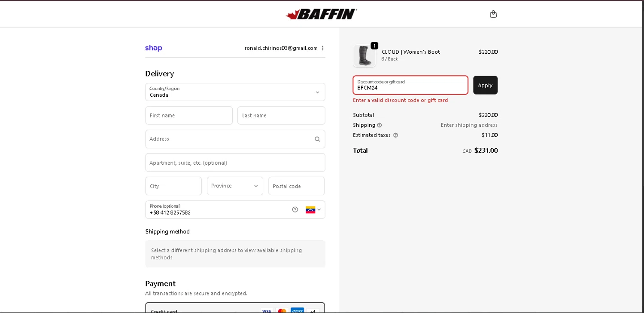Image resolution: width=644 pixels, height=313 pixels.
Task: Click the ronald.chirinos03@gmail.com account email
Action: pyautogui.click(x=281, y=48)
